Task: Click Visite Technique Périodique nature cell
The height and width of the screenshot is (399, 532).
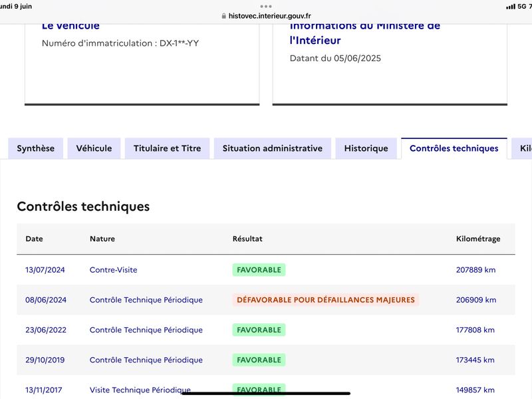Action: click(x=140, y=390)
